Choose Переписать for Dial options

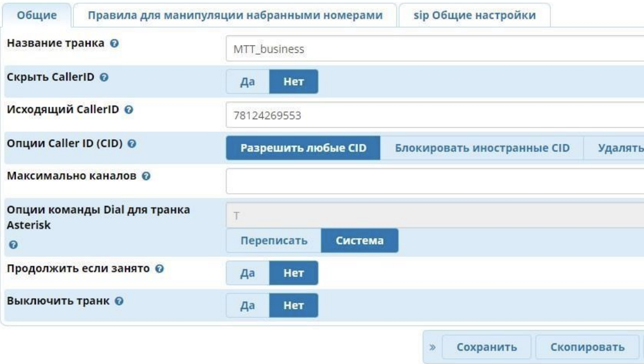(275, 241)
